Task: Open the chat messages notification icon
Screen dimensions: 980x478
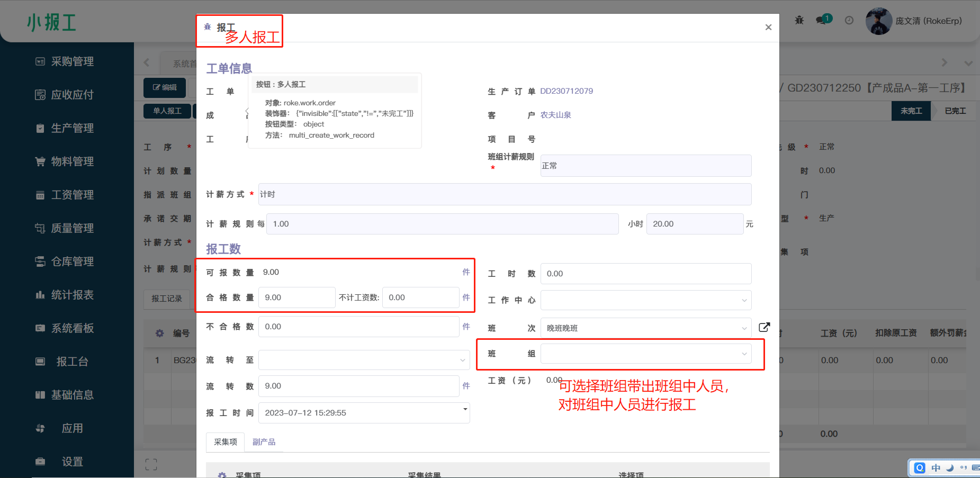Action: tap(822, 20)
